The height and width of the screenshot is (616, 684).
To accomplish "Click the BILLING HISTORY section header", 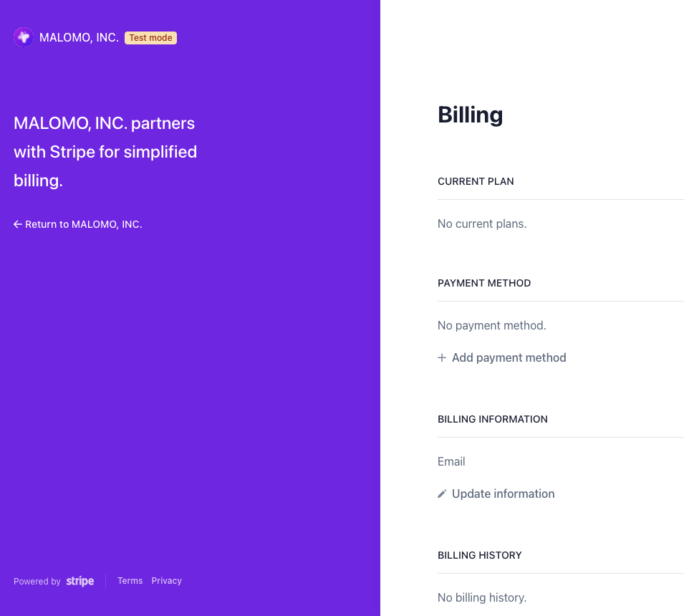I will tap(480, 555).
